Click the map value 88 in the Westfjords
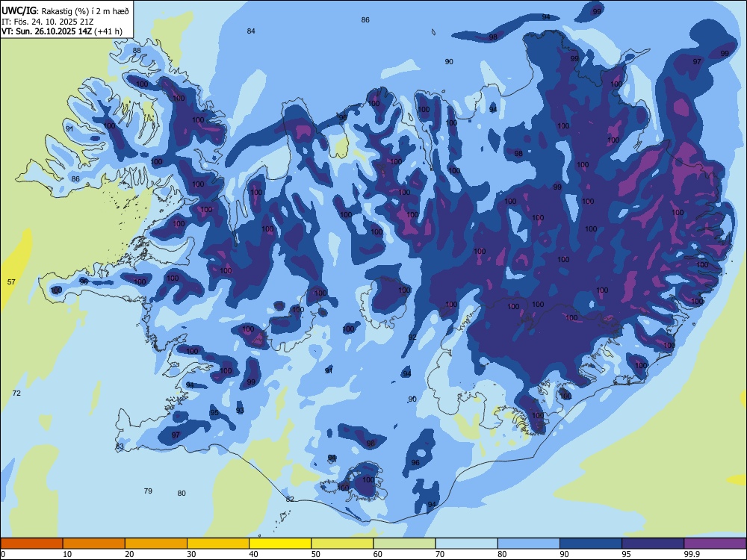Screen dimensions: 747x560 (137, 51)
